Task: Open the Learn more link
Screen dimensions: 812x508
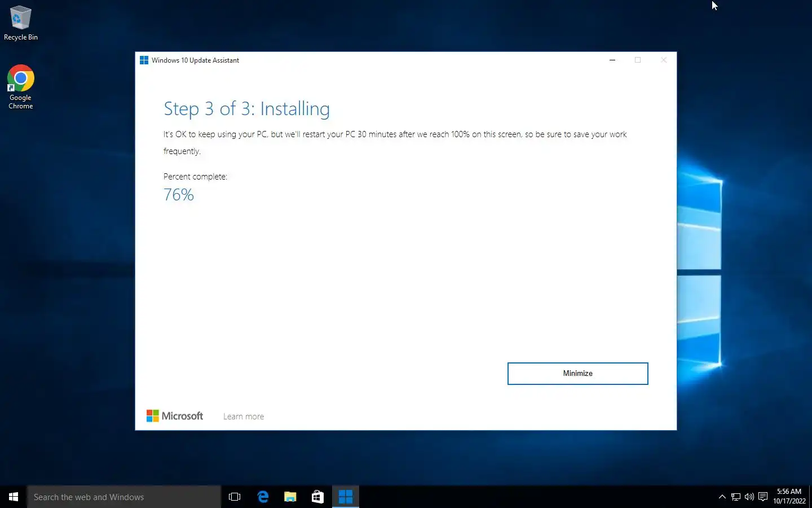Action: click(244, 417)
